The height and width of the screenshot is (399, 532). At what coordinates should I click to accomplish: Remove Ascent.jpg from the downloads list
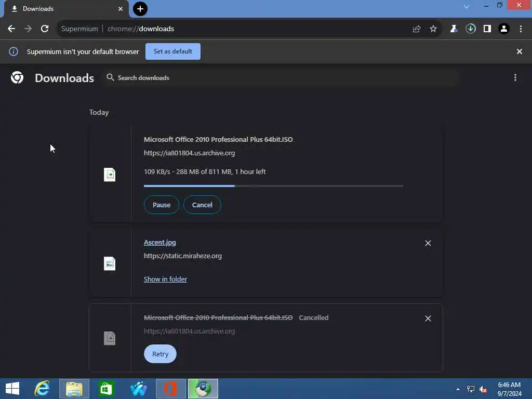[428, 243]
